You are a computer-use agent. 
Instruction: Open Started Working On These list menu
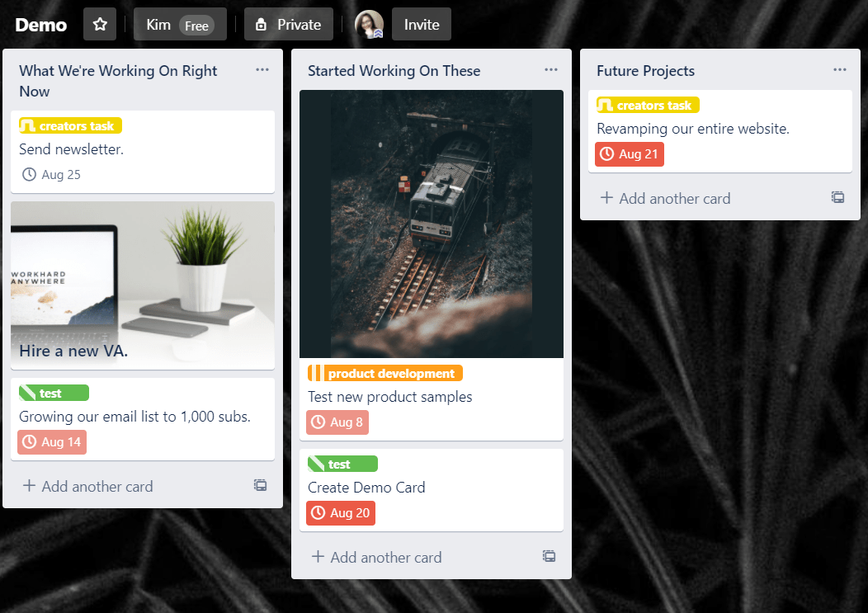click(551, 70)
